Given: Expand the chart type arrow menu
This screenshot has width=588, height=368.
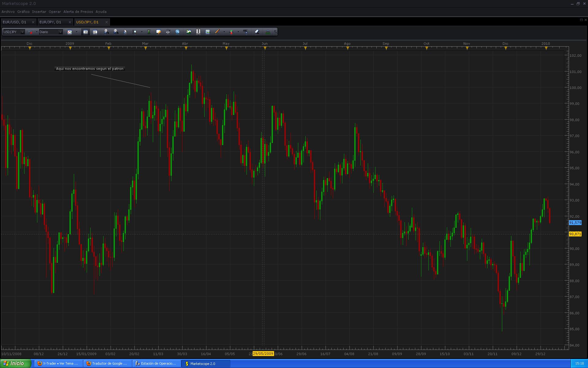Looking at the screenshot, I should [77, 32].
